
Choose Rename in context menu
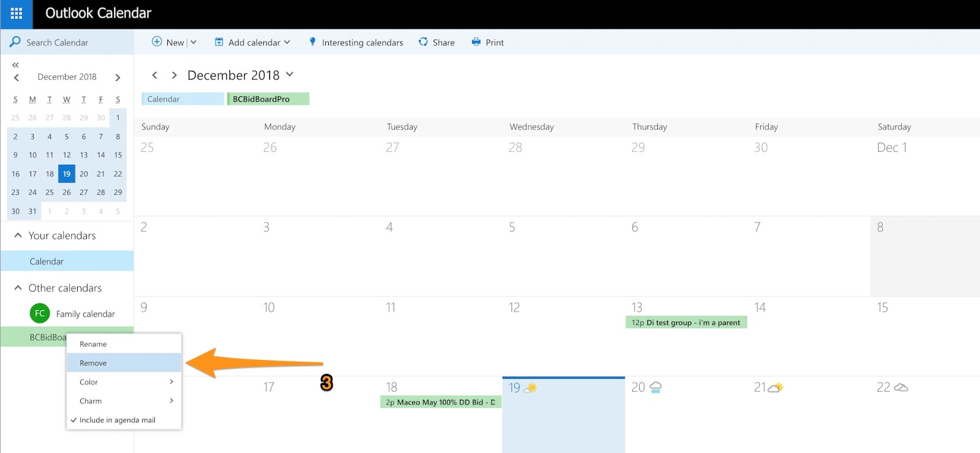tap(124, 344)
